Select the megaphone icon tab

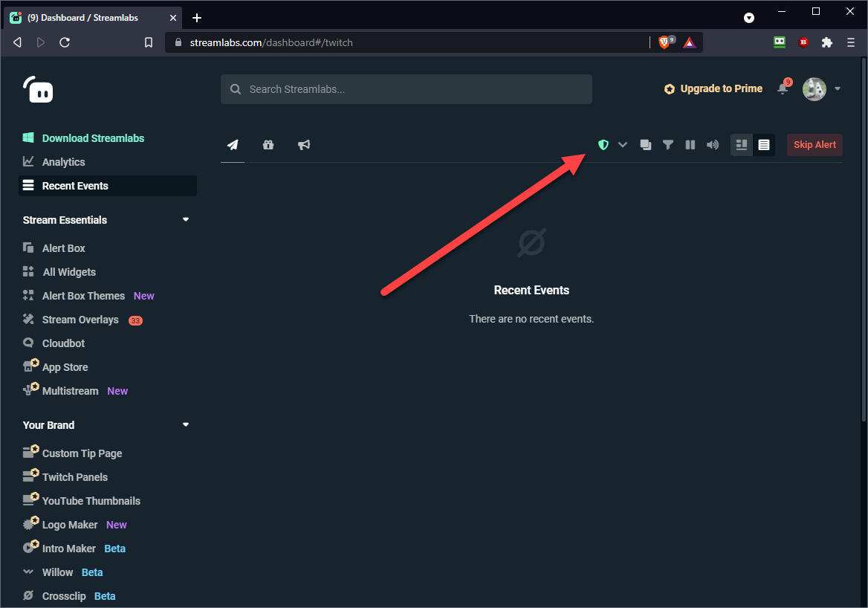[x=304, y=145]
